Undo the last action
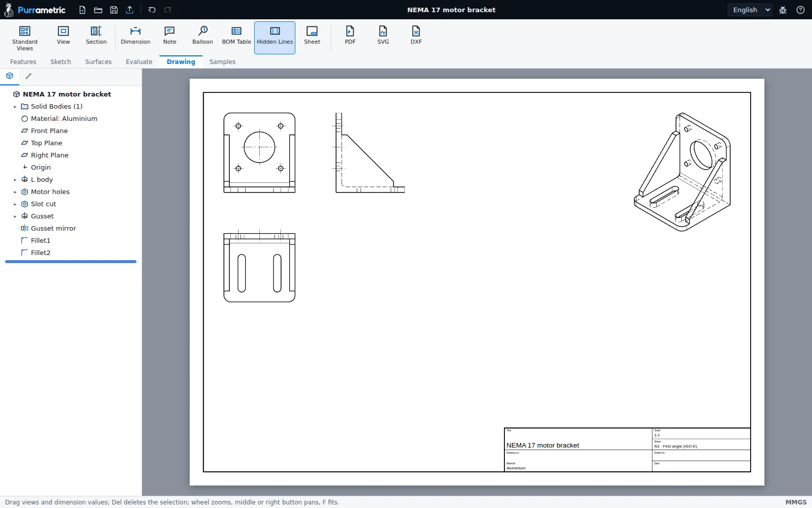Viewport: 812px width, 508px height. pos(152,10)
